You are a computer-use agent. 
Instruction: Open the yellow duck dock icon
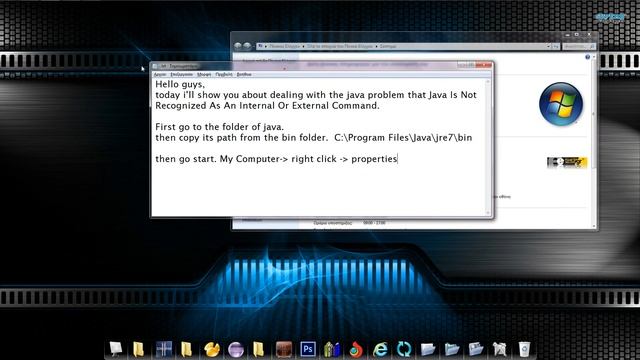[x=211, y=349]
